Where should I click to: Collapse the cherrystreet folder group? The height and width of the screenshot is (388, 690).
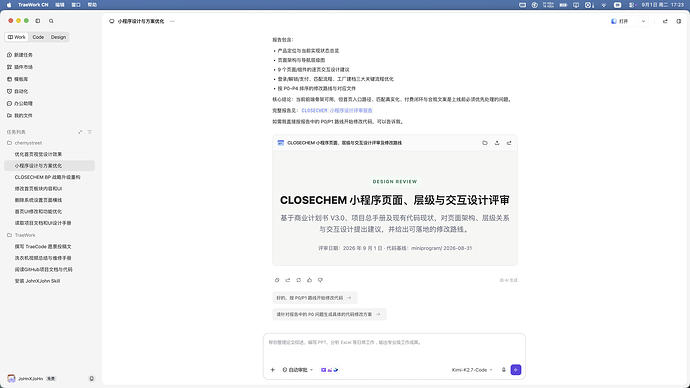pos(25,143)
